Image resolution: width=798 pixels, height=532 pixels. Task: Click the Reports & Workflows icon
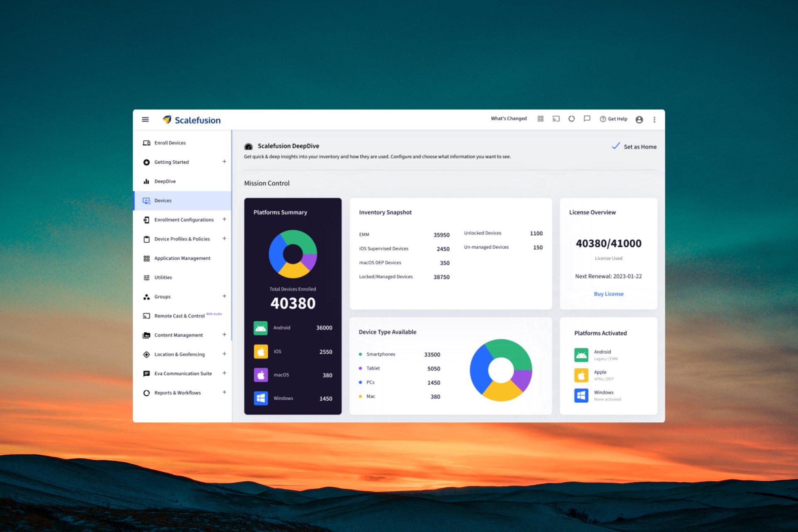146,393
